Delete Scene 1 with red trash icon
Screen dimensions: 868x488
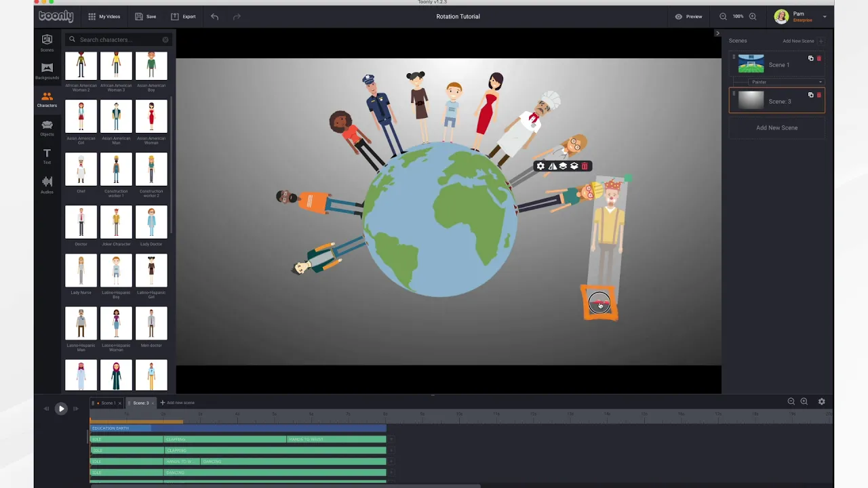(818, 58)
